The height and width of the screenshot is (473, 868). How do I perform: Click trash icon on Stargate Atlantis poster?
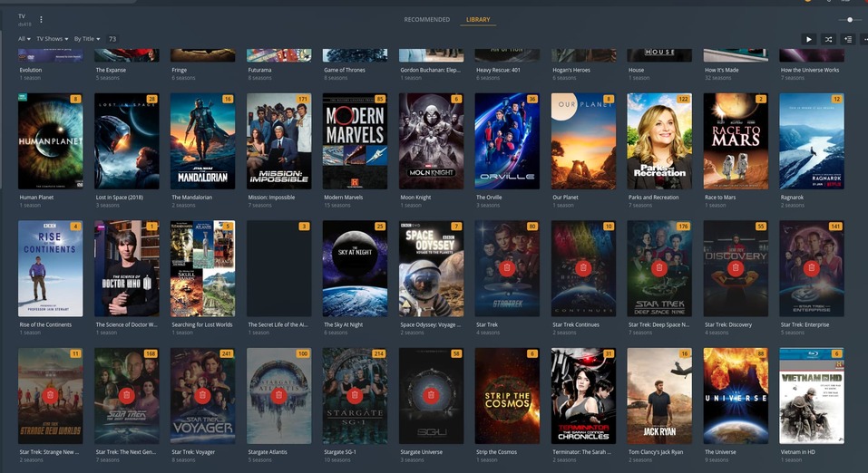(278, 396)
